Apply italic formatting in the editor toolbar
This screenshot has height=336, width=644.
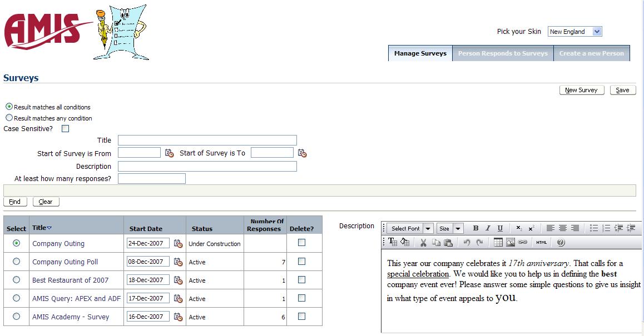pyautogui.click(x=488, y=228)
